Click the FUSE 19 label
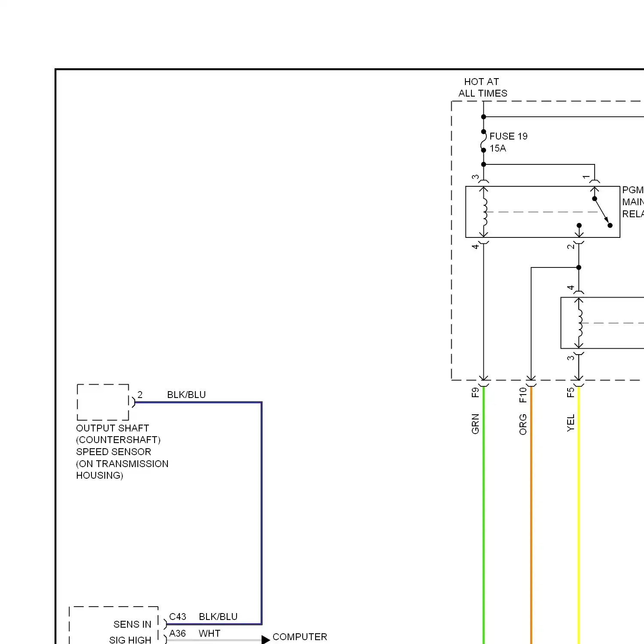644x644 pixels. click(x=508, y=136)
